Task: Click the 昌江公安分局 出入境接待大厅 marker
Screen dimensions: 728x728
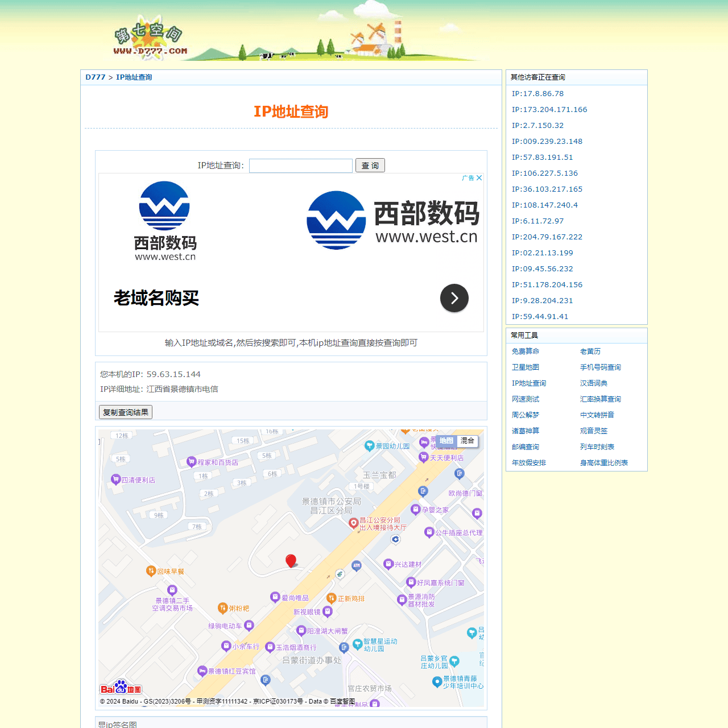Action: coord(353,523)
